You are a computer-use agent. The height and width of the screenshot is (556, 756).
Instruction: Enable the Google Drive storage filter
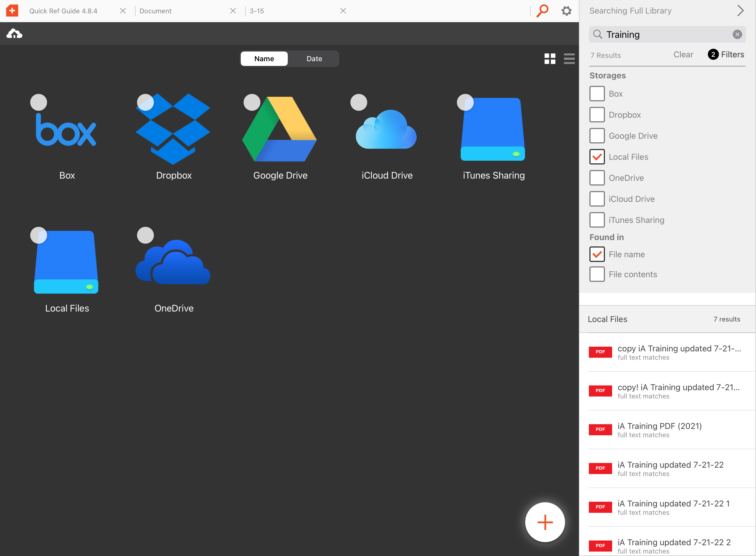click(597, 136)
